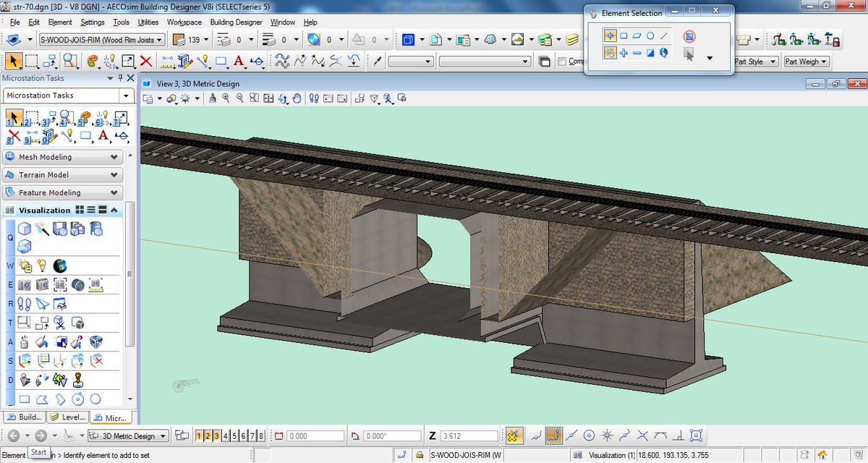Open the Measure Distance ruler tool
The image size is (868, 463).
[x=168, y=61]
